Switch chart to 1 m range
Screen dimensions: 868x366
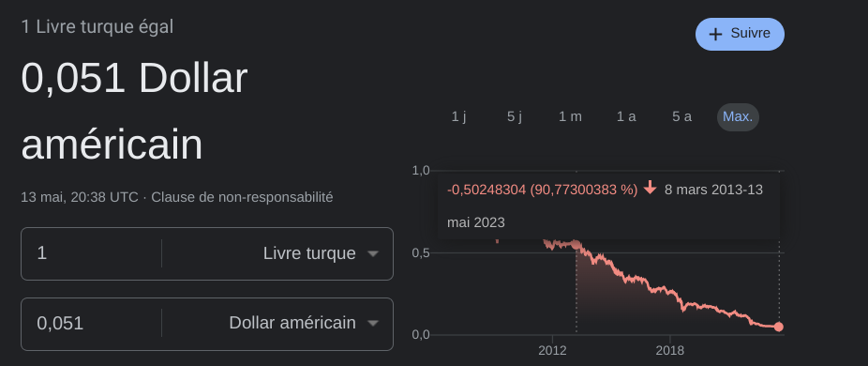click(x=570, y=117)
